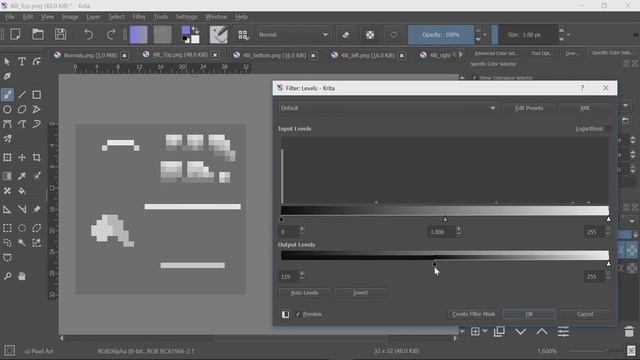The height and width of the screenshot is (360, 640).
Task: Select the Ellipse tool
Action: [7, 109]
